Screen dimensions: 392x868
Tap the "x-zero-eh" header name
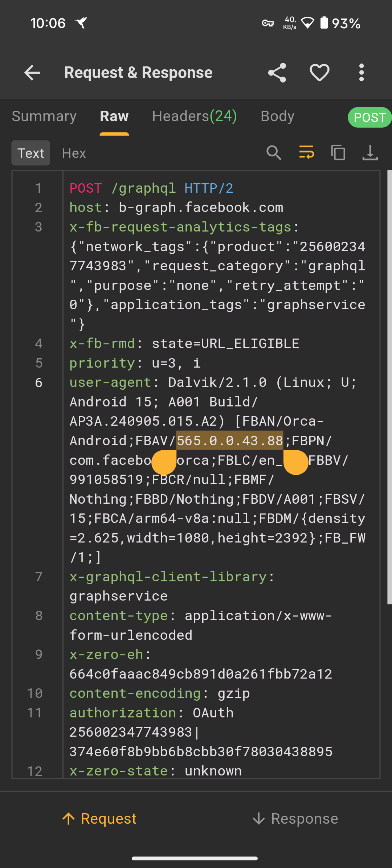[106, 654]
